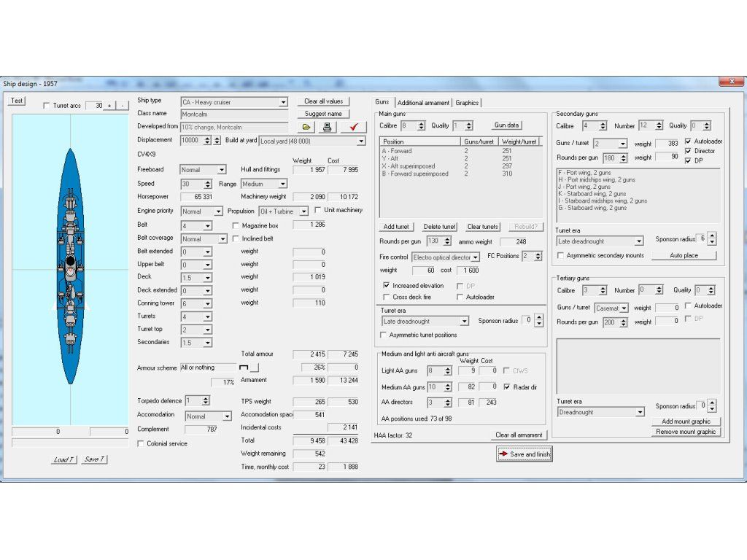This screenshot has width=747, height=560.
Task: Click the turret arcs plus button
Action: [x=109, y=106]
